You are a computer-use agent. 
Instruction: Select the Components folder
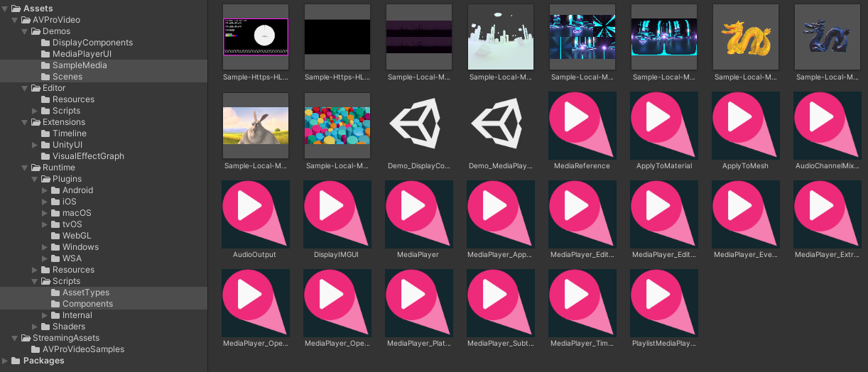pos(104,304)
